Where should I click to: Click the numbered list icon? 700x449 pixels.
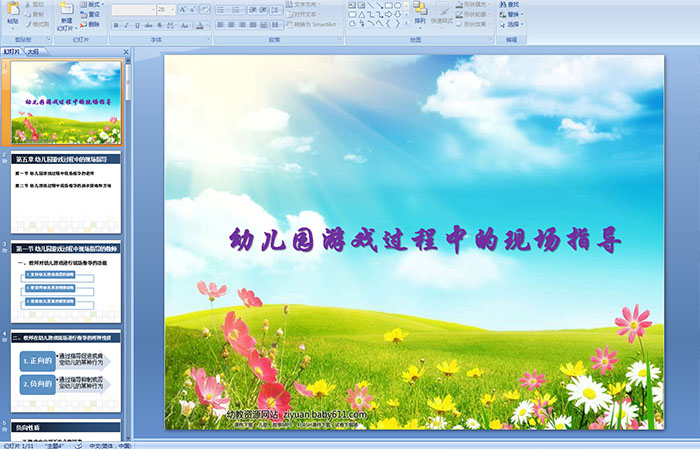click(x=236, y=9)
